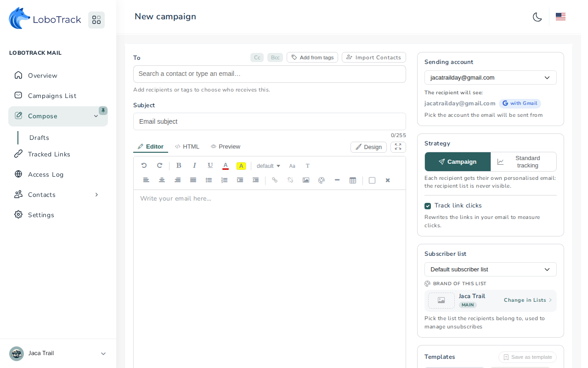Align text left
The width and height of the screenshot is (588, 368).
146,180
